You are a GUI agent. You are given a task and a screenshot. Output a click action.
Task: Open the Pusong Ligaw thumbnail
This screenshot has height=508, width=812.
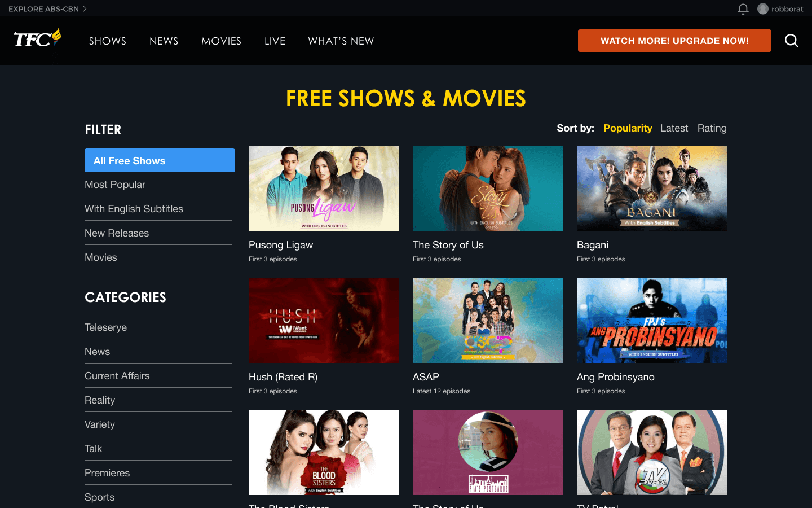pyautogui.click(x=324, y=189)
